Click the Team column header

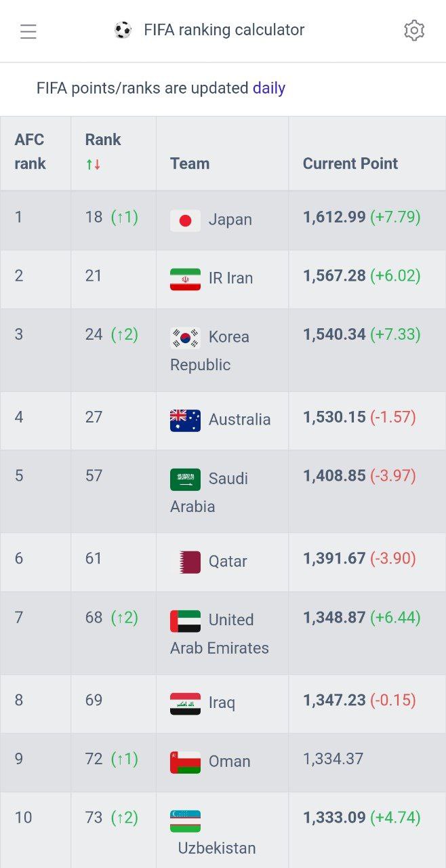tap(190, 163)
